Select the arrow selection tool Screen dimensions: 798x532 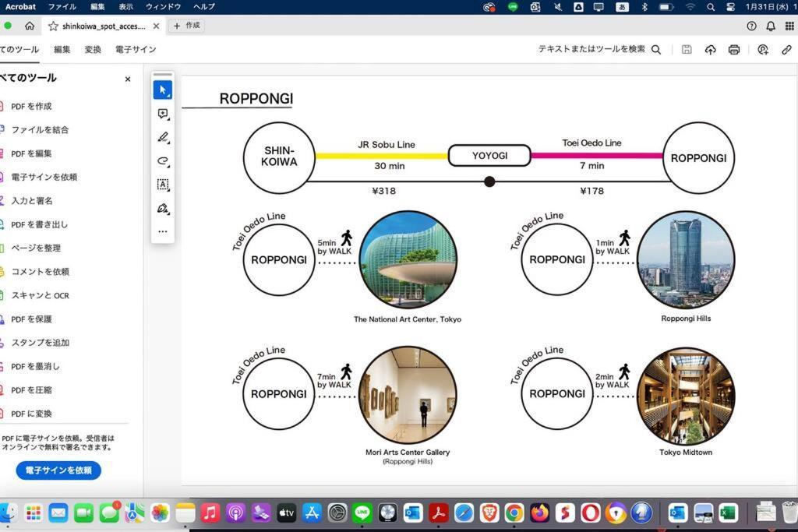coord(162,90)
